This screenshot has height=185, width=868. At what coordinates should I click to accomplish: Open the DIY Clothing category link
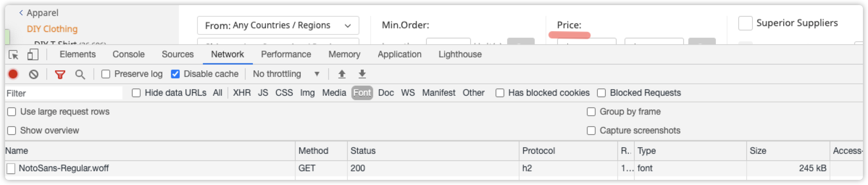point(52,29)
